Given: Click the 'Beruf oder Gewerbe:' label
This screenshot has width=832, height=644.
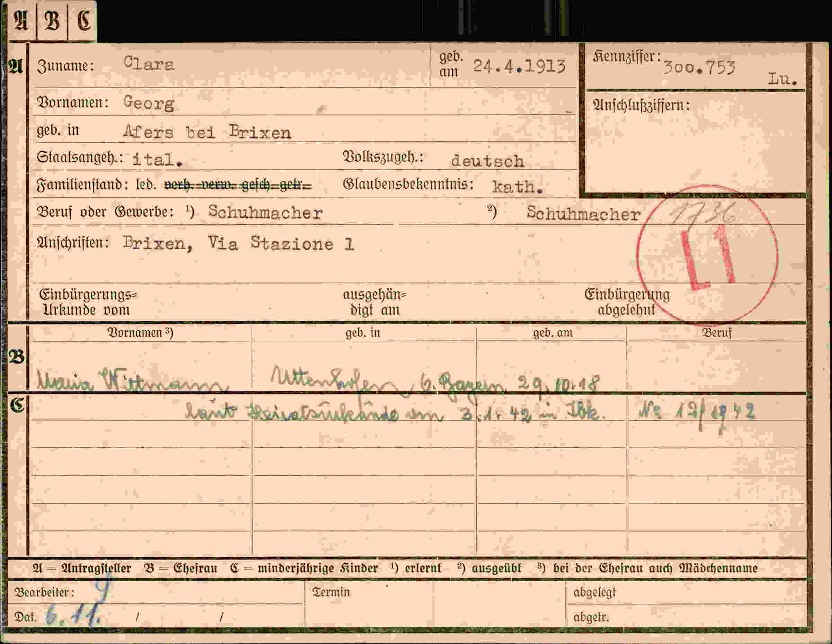Looking at the screenshot, I should point(105,212).
